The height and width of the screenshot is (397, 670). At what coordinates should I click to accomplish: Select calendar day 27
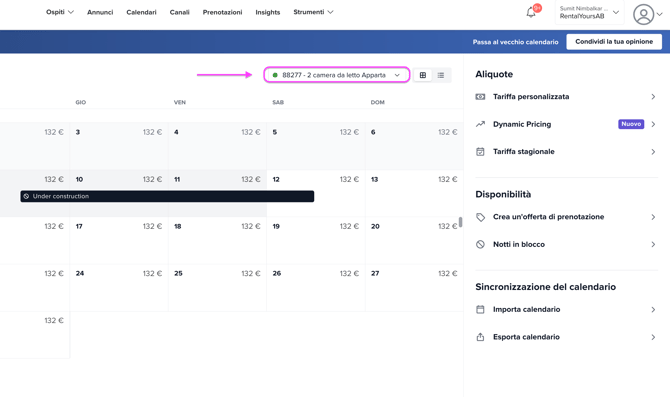[414, 287]
